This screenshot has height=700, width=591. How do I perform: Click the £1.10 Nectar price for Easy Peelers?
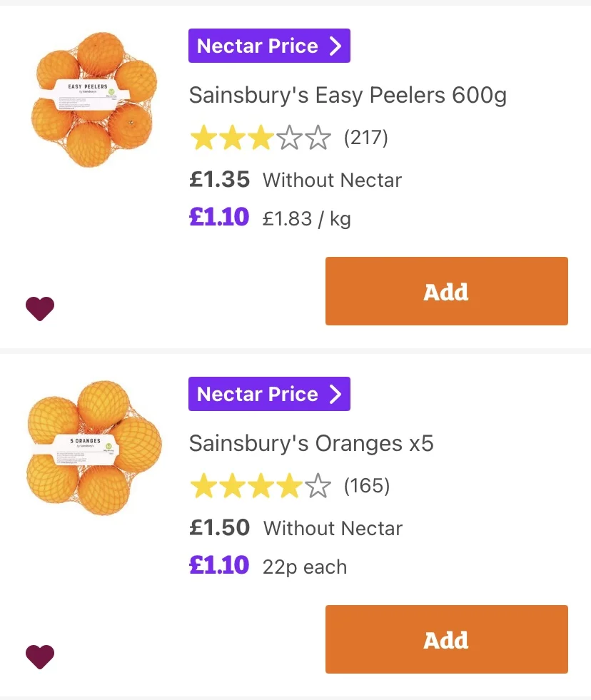point(219,217)
